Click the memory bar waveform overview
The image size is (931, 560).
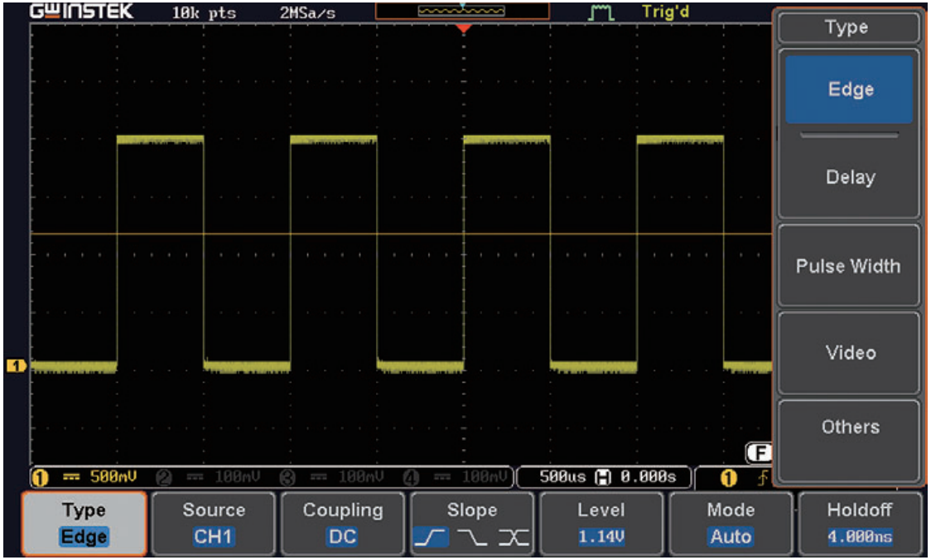pyautogui.click(x=462, y=11)
